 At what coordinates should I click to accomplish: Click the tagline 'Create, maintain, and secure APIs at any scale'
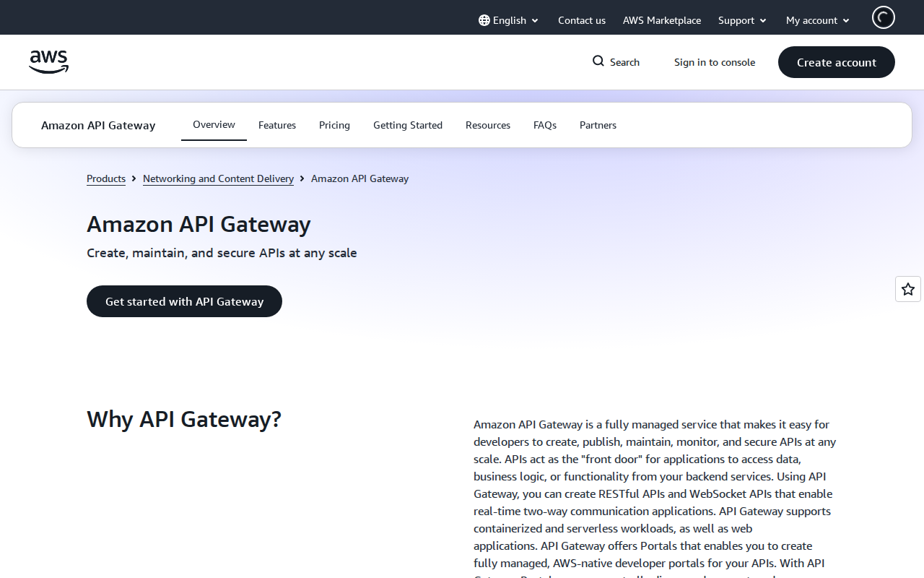point(222,253)
